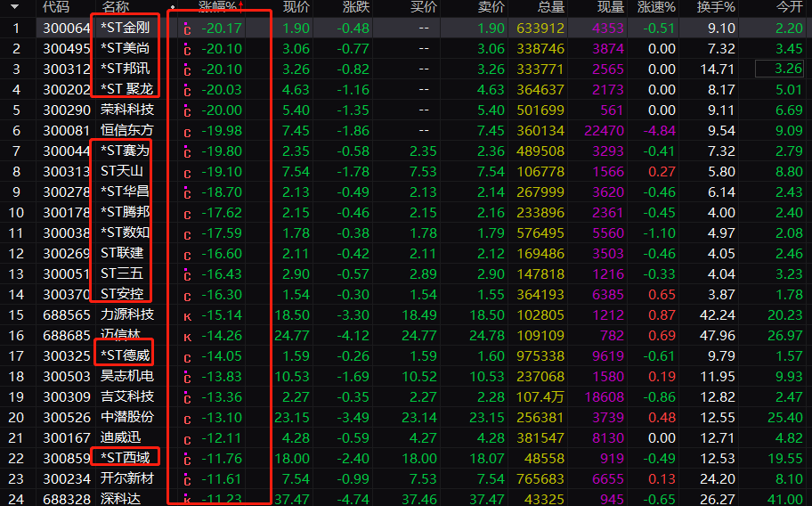The image size is (812, 506).
Task: Select stock code 300051
Action: point(66,273)
